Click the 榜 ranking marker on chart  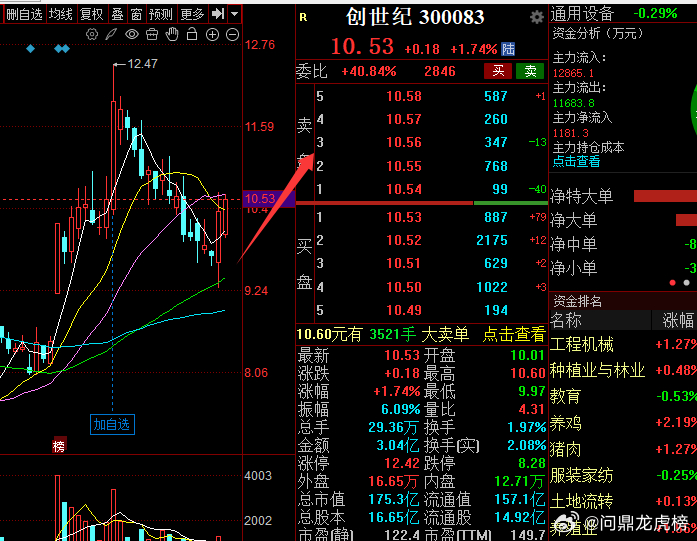pos(59,446)
